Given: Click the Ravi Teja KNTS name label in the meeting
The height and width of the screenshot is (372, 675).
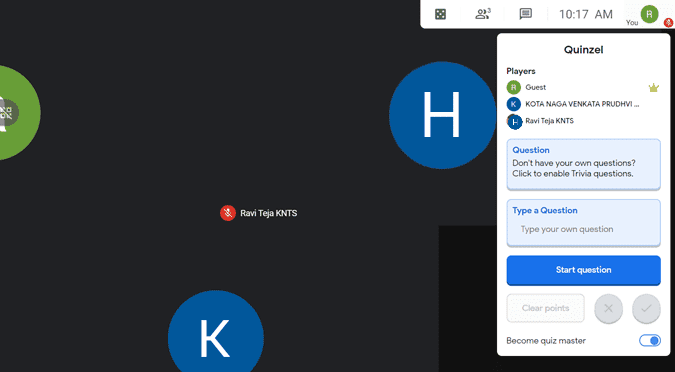Looking at the screenshot, I should click(x=269, y=213).
